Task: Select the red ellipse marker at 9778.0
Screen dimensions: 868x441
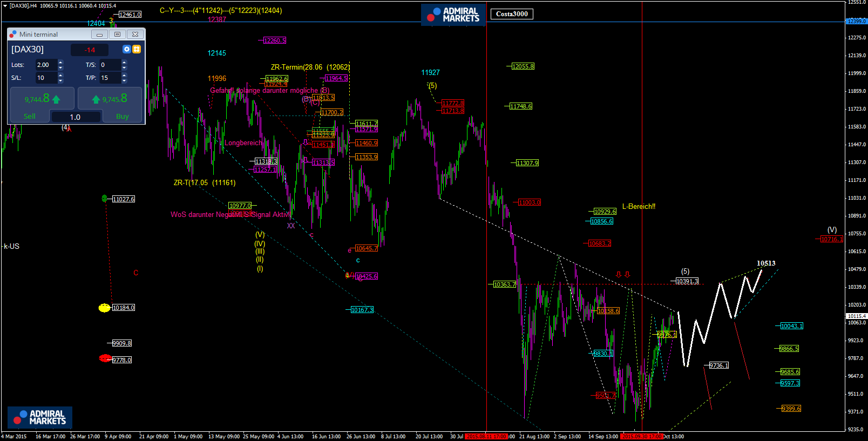Action: click(x=105, y=358)
